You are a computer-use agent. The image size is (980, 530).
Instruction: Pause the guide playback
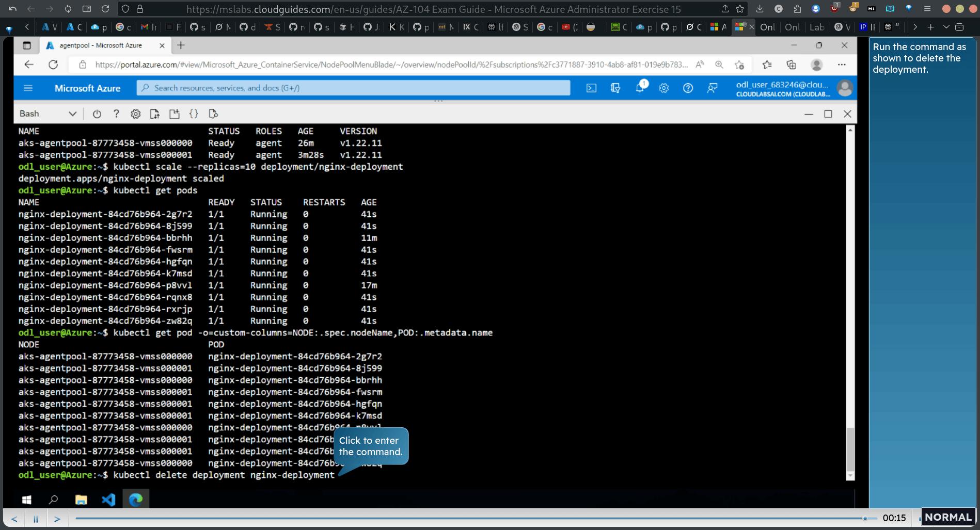pos(36,519)
